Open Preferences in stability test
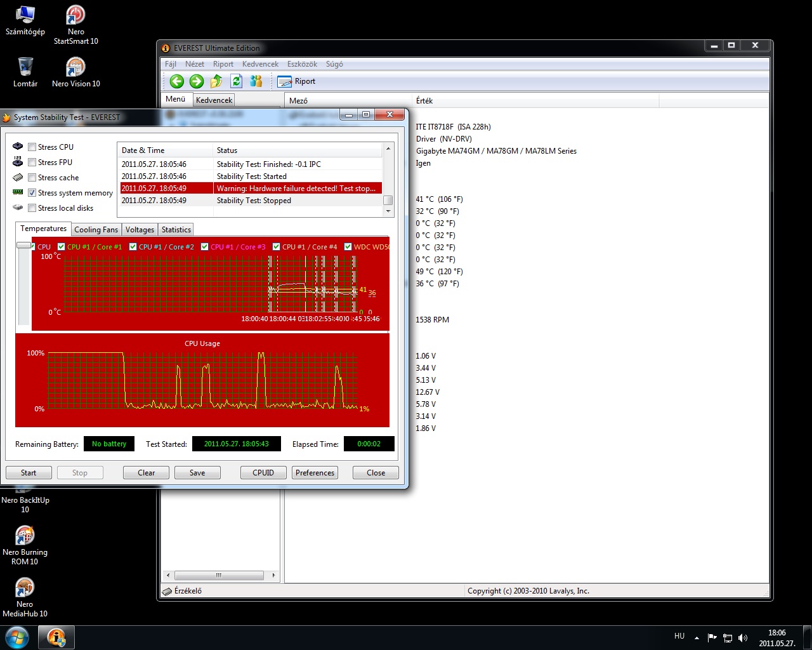Screen dimensions: 812x650 pos(315,473)
